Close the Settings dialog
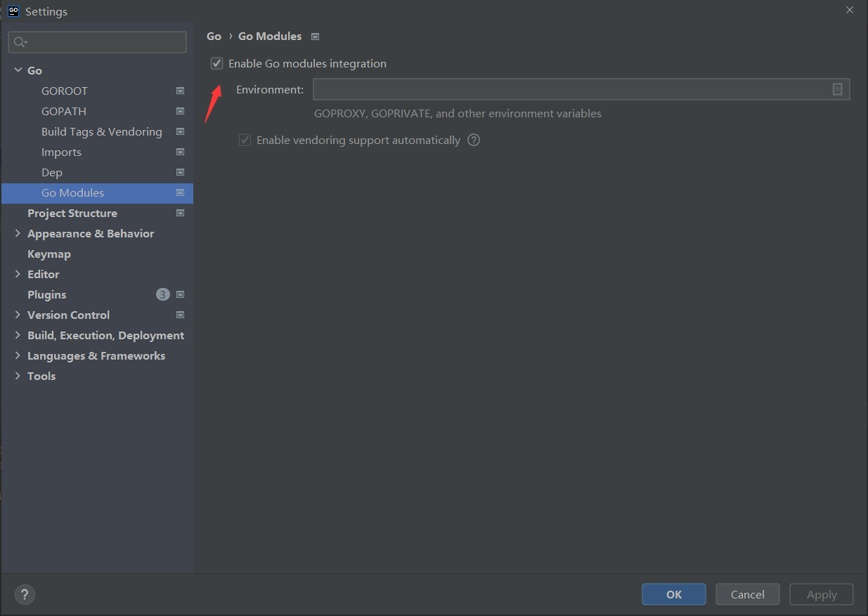 point(849,11)
